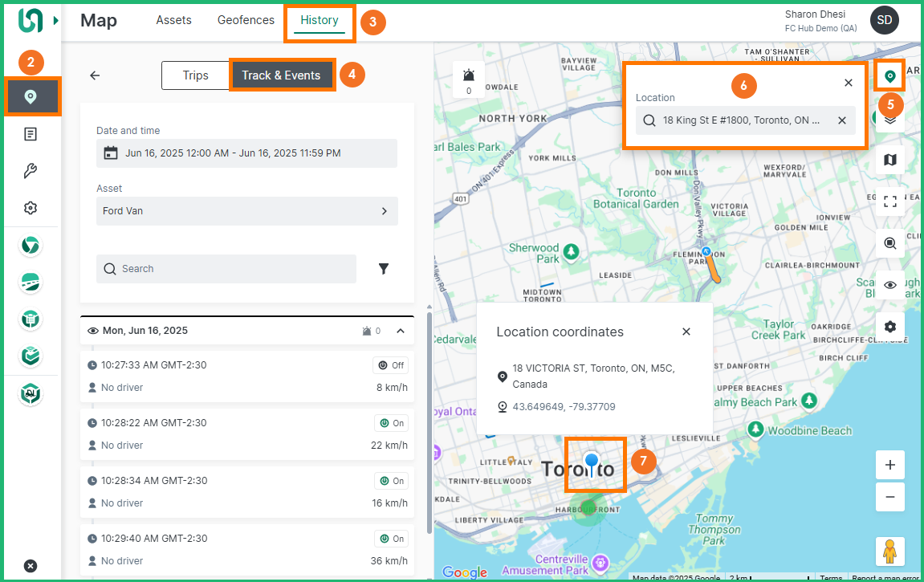Switch to the Geofences tab
Screen dimensions: 924x582
pos(246,20)
